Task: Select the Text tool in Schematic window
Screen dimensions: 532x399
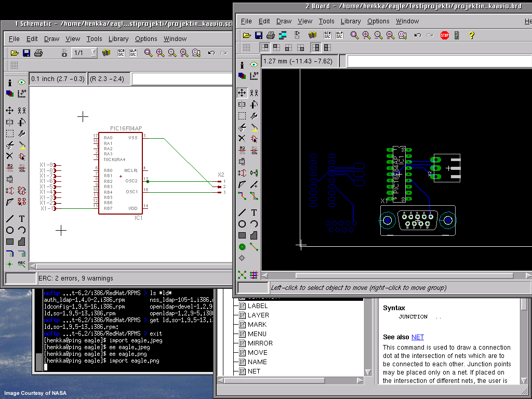Action: click(22, 219)
